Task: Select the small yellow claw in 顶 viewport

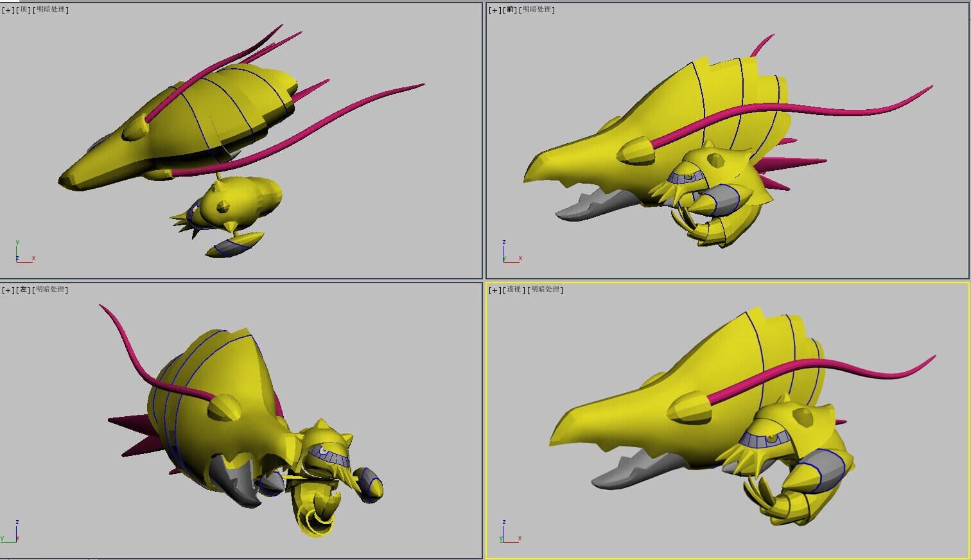Action: click(x=234, y=244)
